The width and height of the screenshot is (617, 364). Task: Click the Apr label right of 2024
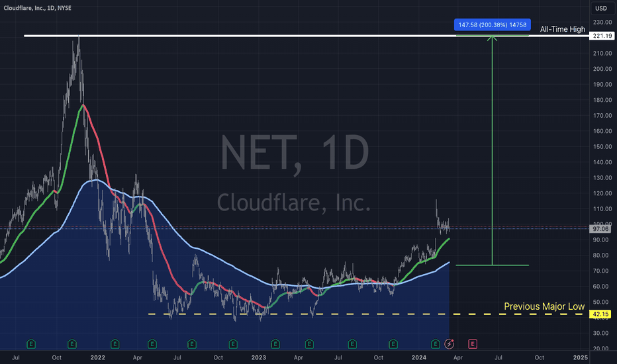457,357
